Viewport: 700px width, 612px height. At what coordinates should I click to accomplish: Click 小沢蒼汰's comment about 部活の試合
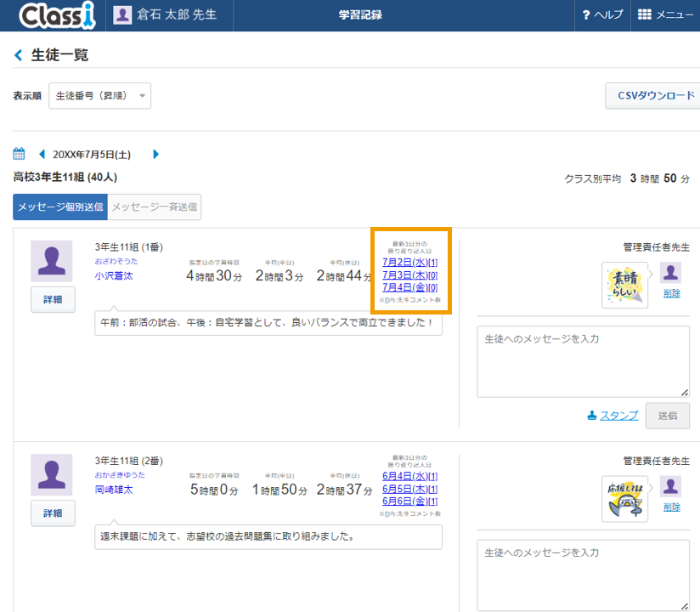click(268, 322)
